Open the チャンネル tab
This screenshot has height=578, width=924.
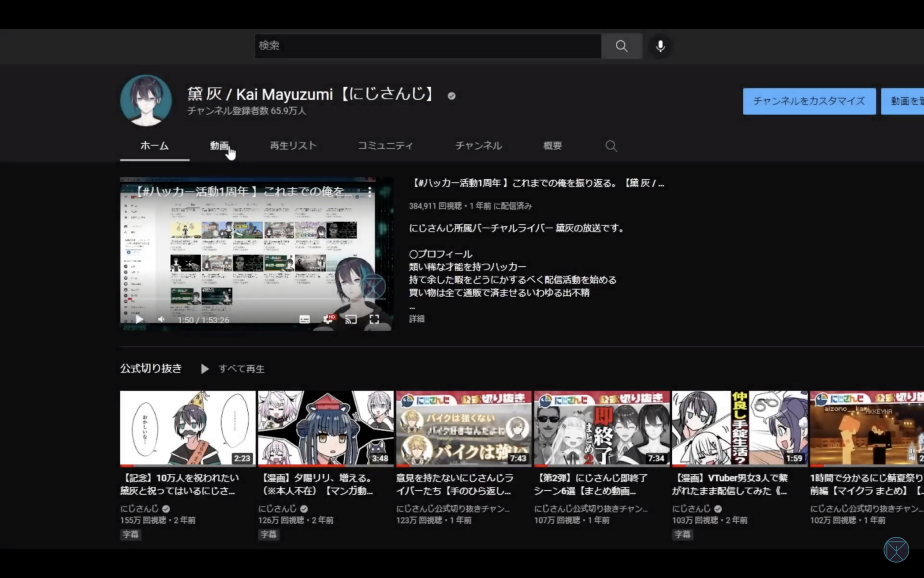pos(479,146)
